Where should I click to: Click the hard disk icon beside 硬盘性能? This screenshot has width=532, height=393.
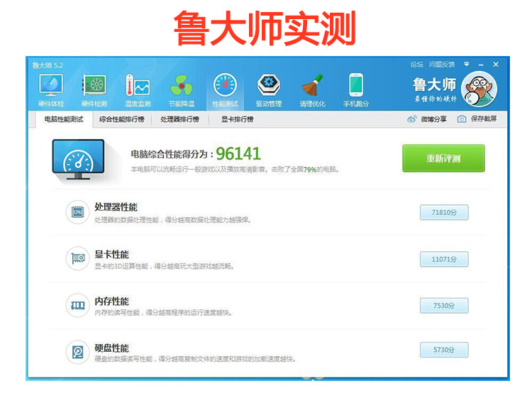click(x=78, y=353)
